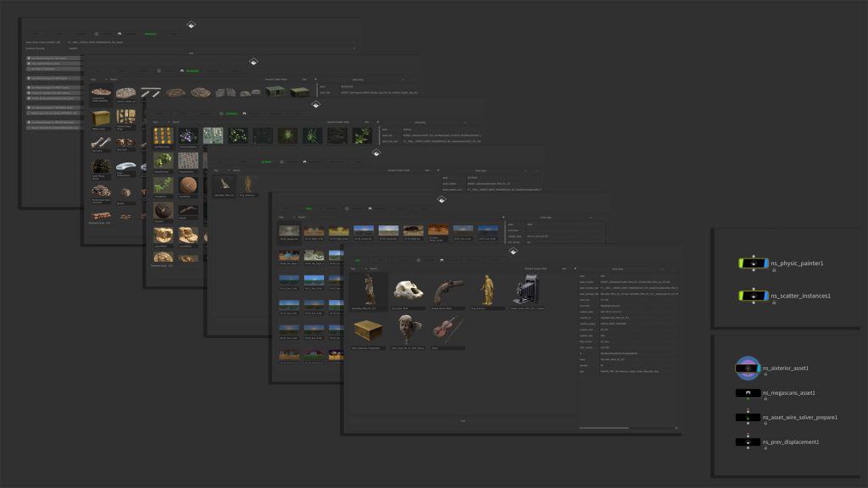Select the ns_physic_painter1 node icon
Viewport: 868px width, 488px height.
[754, 263]
